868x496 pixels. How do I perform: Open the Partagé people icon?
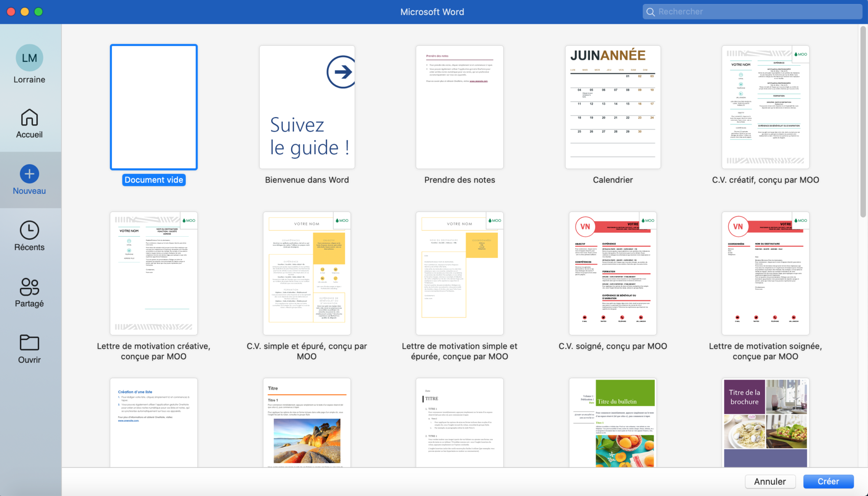[x=30, y=287]
